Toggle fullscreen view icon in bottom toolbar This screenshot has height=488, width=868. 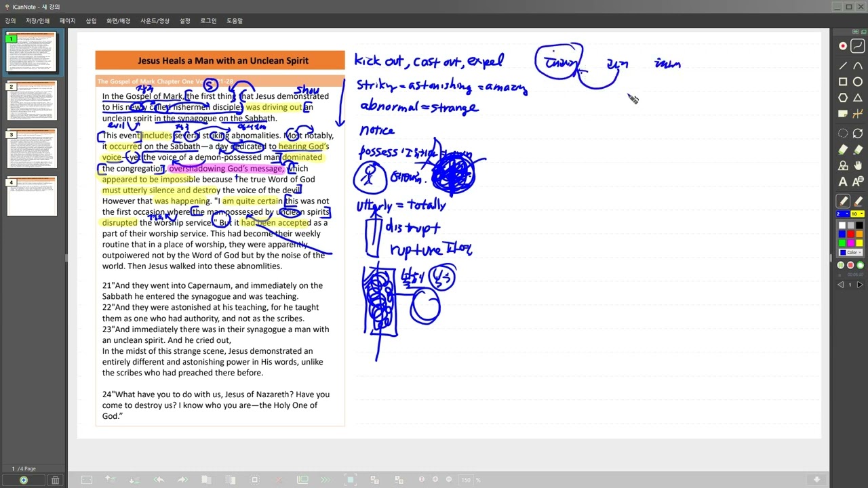(x=351, y=480)
